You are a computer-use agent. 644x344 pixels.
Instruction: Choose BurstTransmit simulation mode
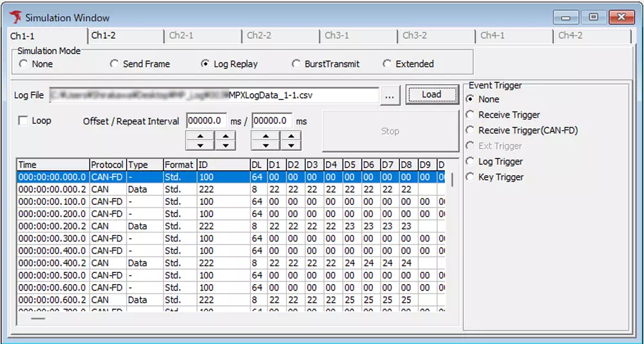pos(296,64)
